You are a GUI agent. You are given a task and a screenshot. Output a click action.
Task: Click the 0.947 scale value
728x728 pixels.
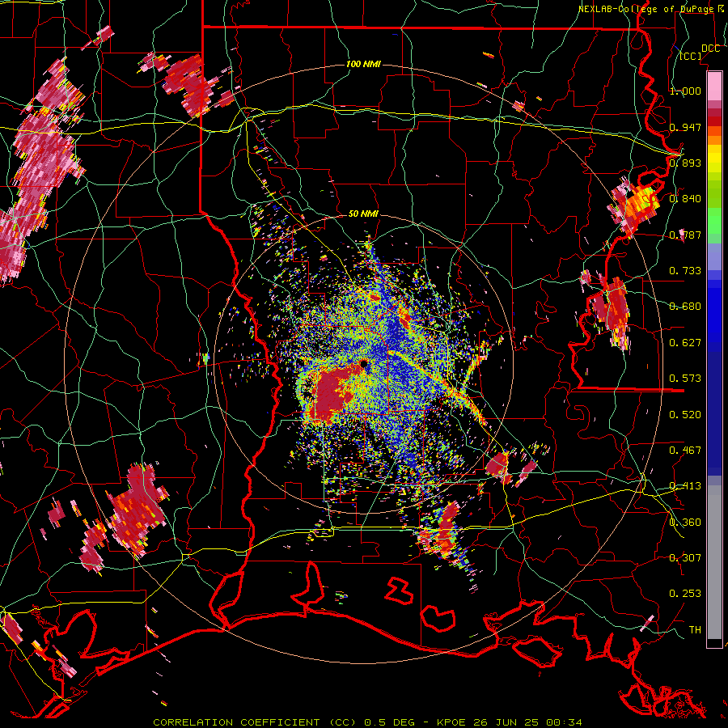(685, 127)
